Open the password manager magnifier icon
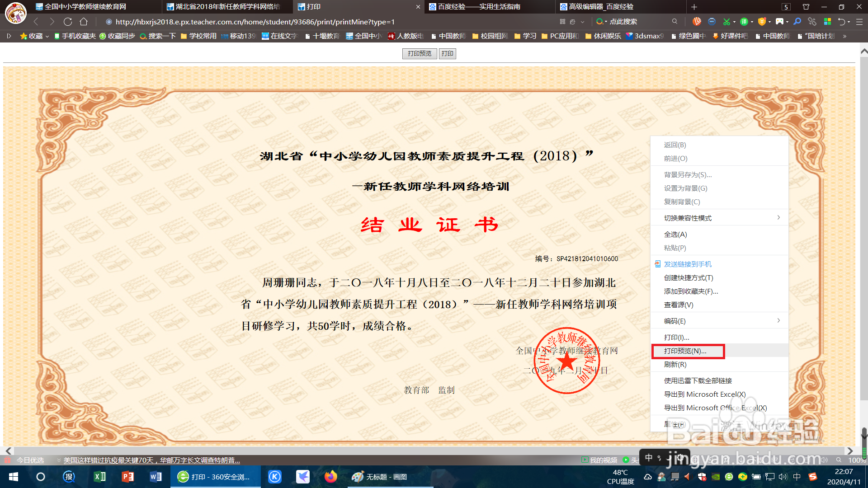 797,22
